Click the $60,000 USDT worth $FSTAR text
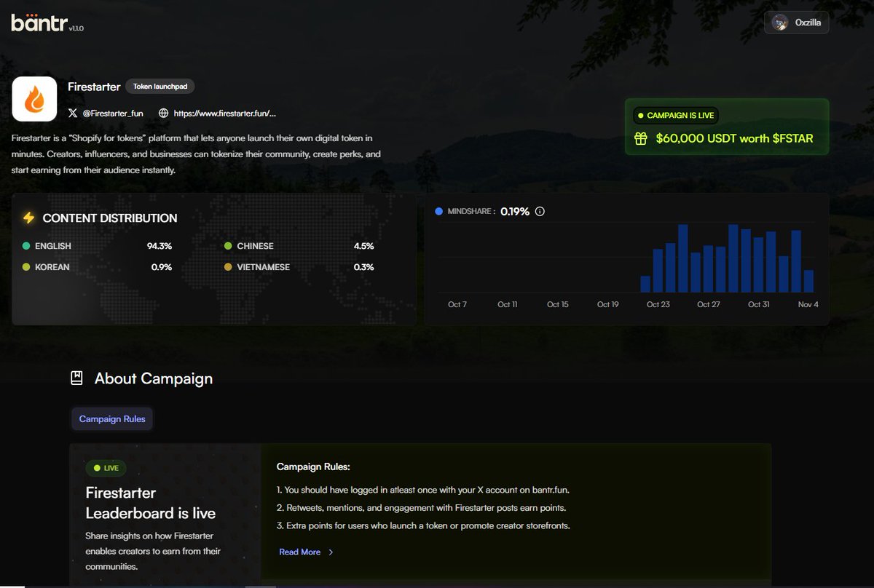 734,138
